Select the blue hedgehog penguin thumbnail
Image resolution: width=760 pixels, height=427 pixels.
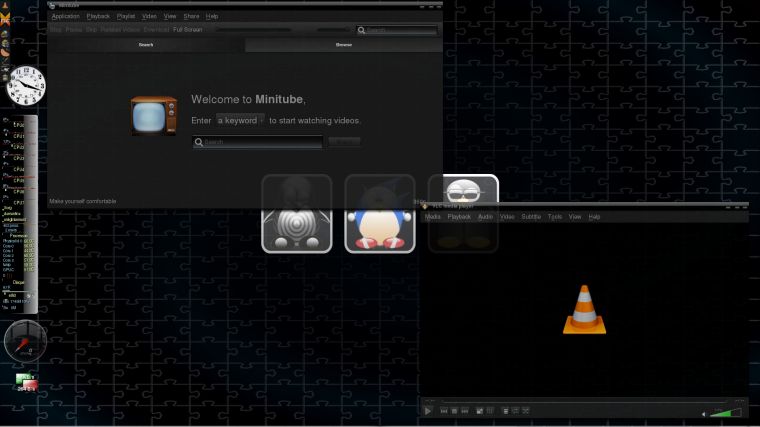coord(380,214)
